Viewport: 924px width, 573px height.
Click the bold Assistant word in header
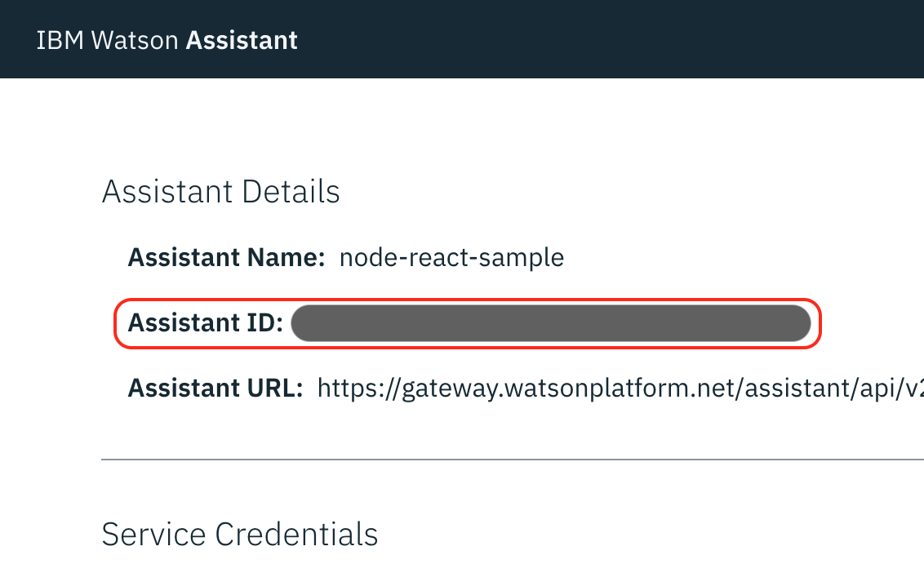point(242,40)
